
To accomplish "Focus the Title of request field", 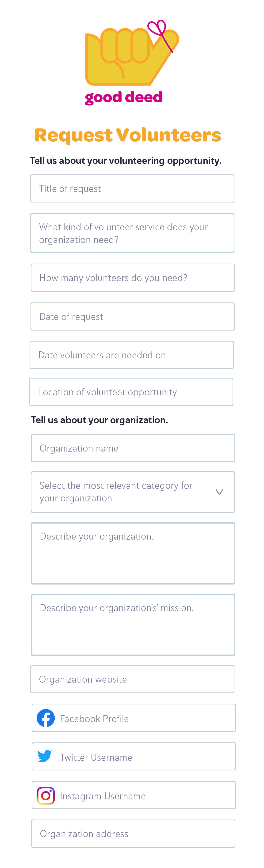I will (132, 188).
